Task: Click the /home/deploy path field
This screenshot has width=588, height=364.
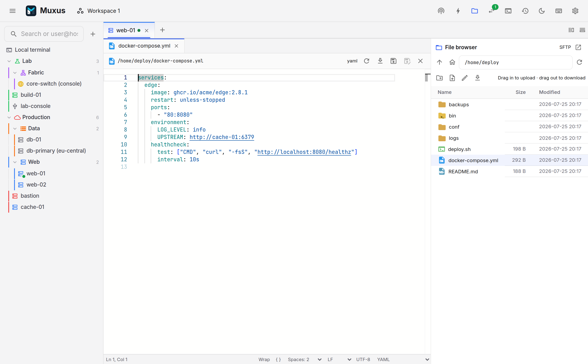Action: (x=516, y=62)
